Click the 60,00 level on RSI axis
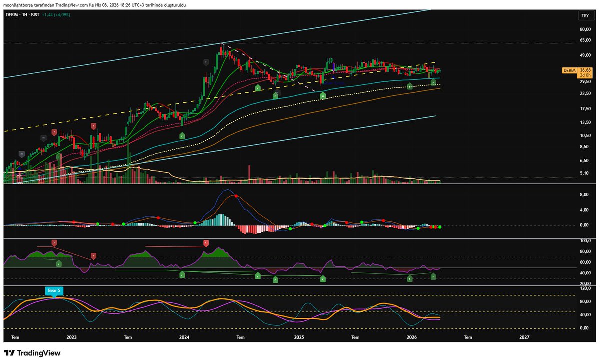Screen dimensions: 600x364 click(585, 262)
